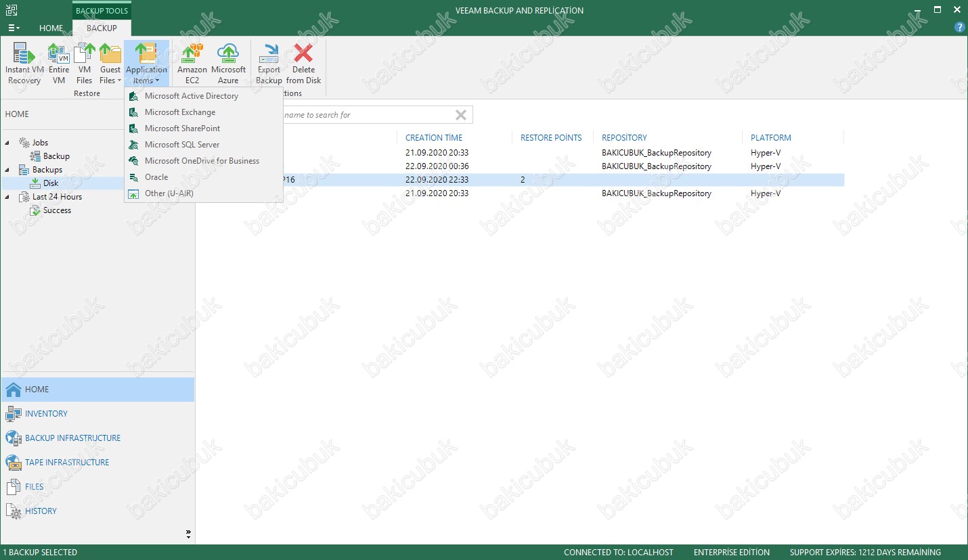Choose Microsoft SQL Server from menu
The height and width of the screenshot is (560, 968).
(x=203, y=145)
